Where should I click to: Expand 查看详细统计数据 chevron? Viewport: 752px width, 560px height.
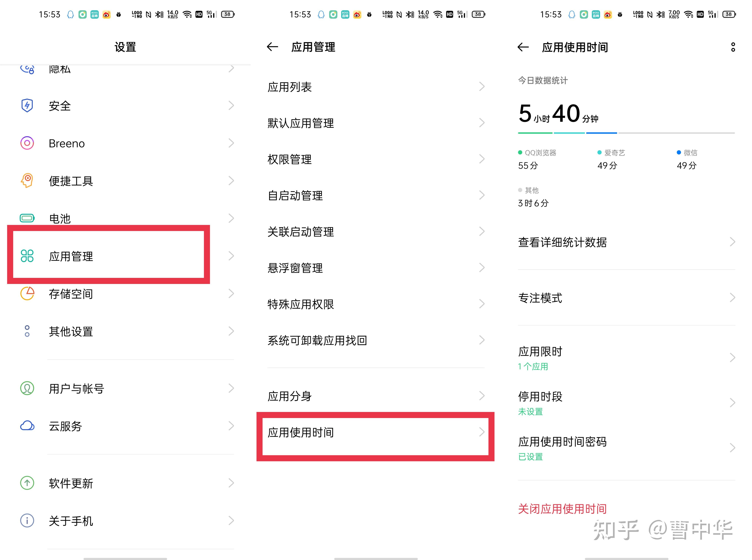732,242
